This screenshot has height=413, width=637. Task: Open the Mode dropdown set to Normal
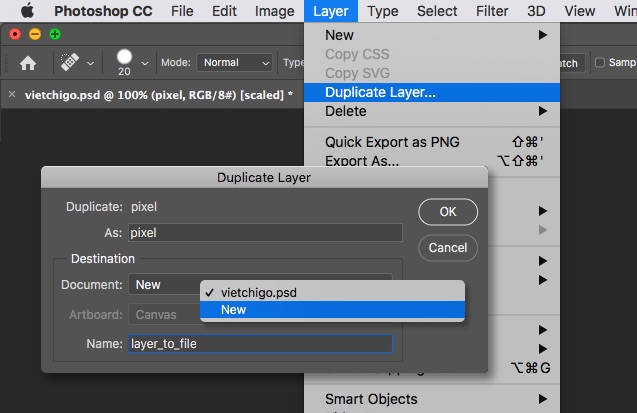click(x=236, y=62)
